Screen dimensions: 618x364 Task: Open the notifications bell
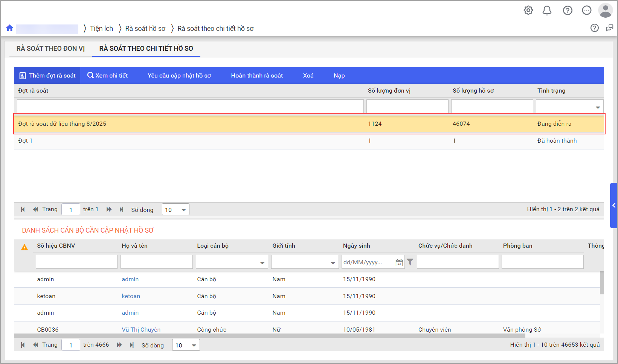pyautogui.click(x=547, y=11)
